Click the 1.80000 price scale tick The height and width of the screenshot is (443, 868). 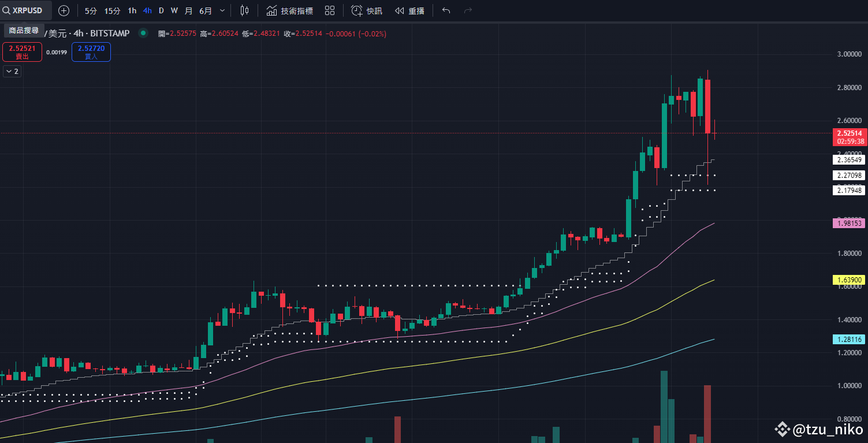coord(849,253)
